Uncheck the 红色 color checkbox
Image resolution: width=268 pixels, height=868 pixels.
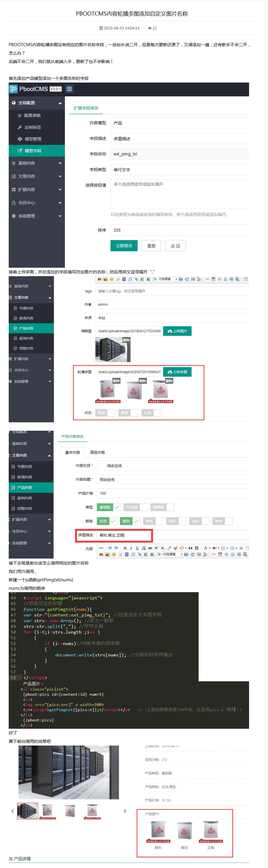tap(107, 521)
